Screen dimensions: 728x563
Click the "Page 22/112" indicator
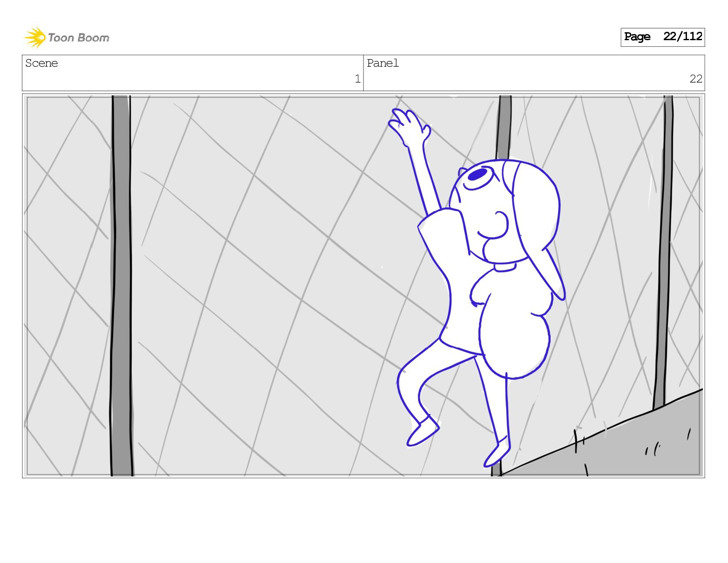point(663,37)
